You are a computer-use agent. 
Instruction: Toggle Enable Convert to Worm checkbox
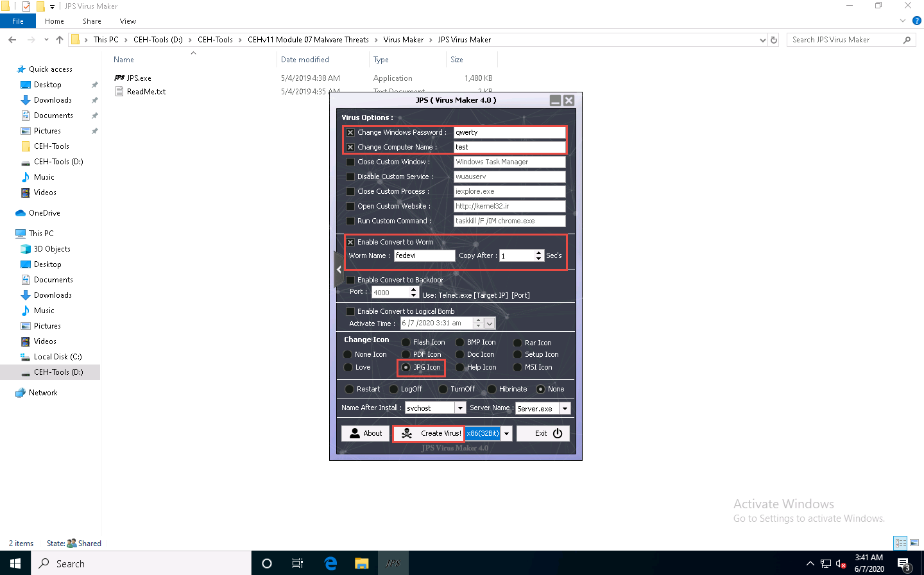point(350,243)
